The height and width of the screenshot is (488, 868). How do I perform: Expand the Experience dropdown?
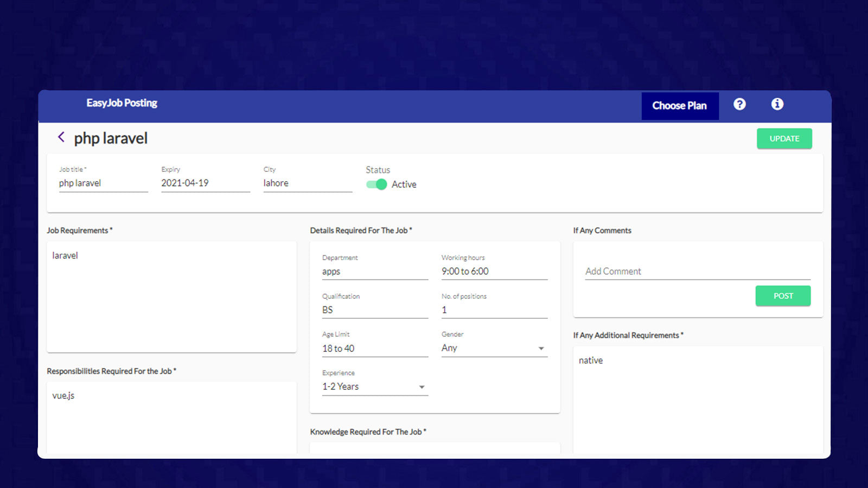[374, 387]
